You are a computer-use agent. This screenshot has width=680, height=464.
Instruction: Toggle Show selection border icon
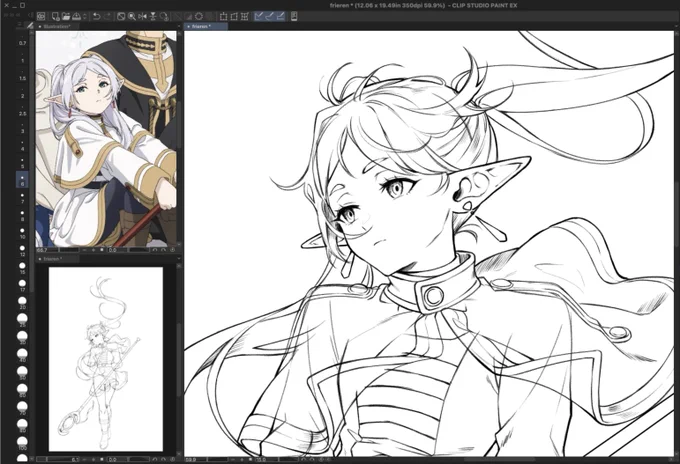pyautogui.click(x=209, y=16)
